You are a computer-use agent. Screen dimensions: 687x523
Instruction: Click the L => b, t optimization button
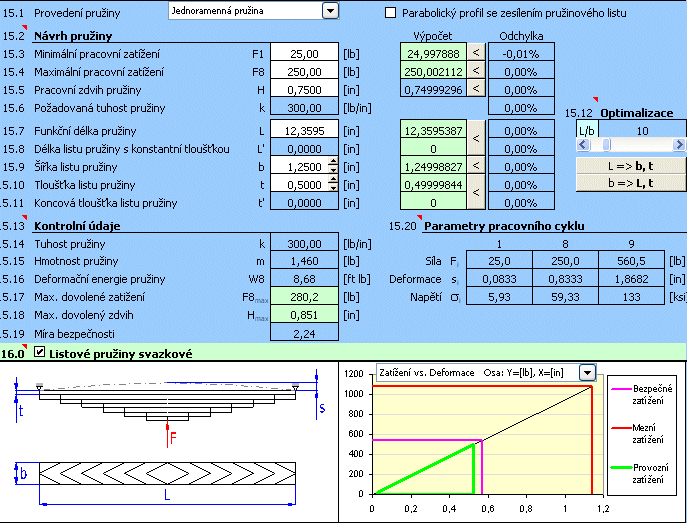(630, 166)
